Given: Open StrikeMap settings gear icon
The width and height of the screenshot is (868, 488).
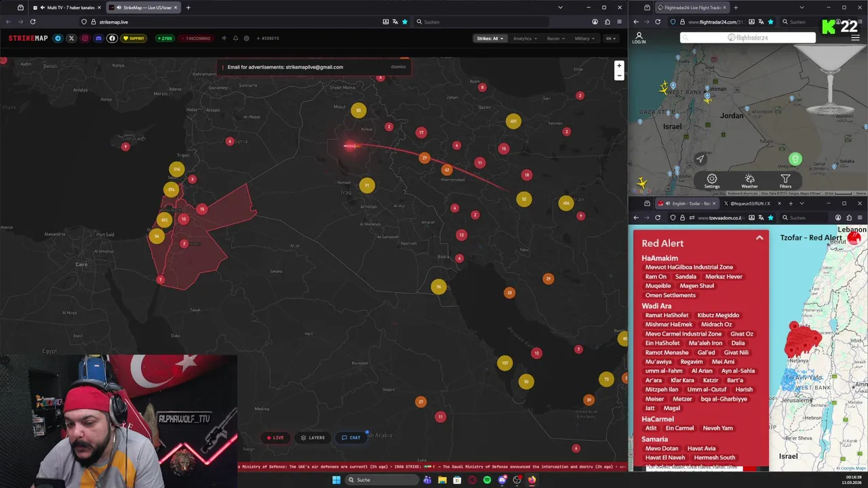Looking at the screenshot, I should [246, 39].
